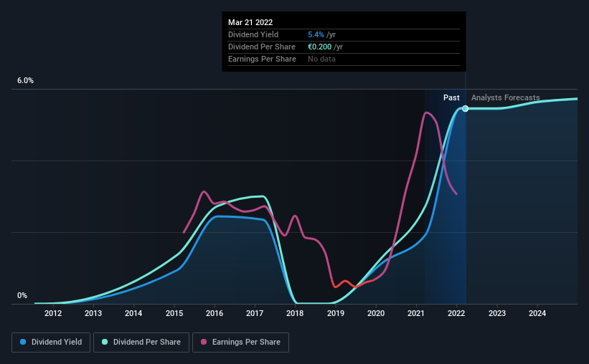Select the Mar 21 2022 data point marker
This screenshot has height=364, width=589.
465,108
